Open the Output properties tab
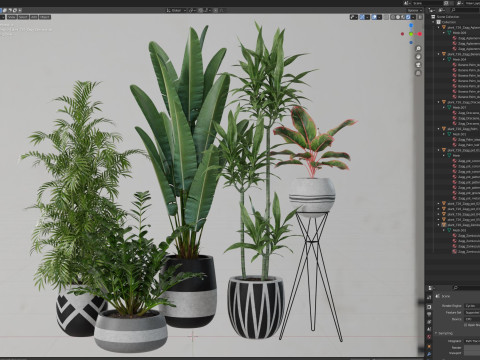The width and height of the screenshot is (480, 360). pyautogui.click(x=429, y=314)
